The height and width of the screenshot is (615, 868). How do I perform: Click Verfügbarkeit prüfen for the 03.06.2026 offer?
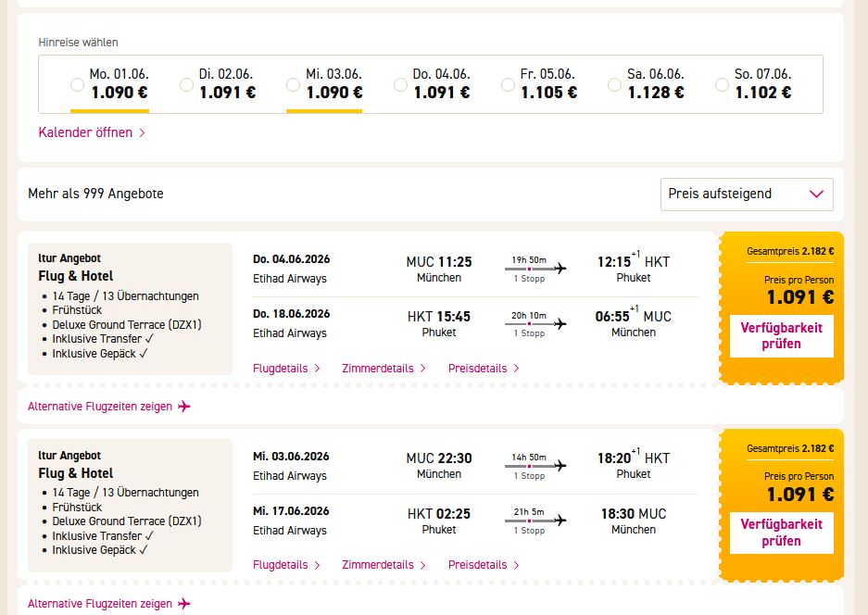[782, 533]
